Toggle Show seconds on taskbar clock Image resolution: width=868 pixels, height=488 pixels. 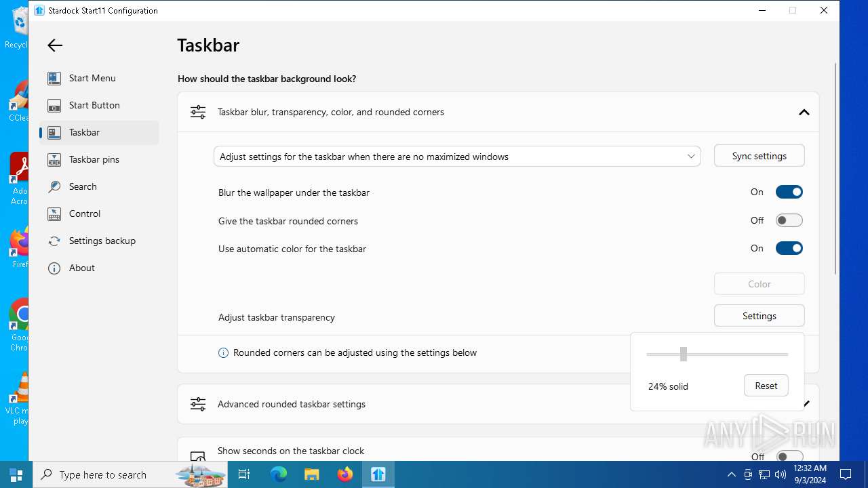point(789,456)
